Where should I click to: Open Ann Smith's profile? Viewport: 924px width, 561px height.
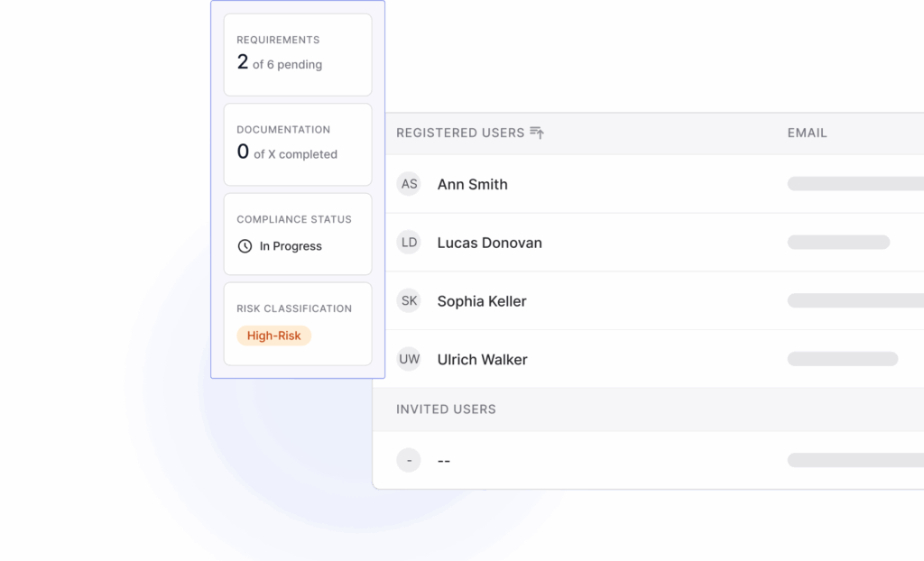472,183
